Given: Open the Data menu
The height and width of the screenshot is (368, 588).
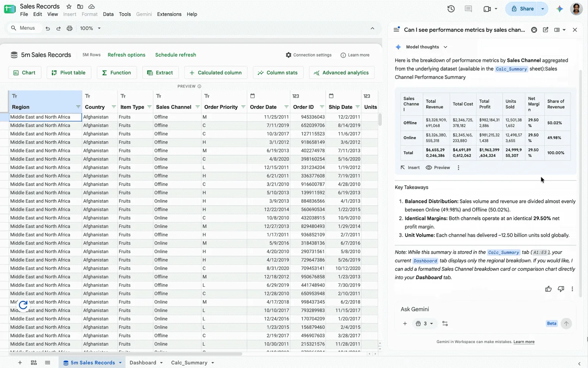Looking at the screenshot, I should click(x=108, y=14).
